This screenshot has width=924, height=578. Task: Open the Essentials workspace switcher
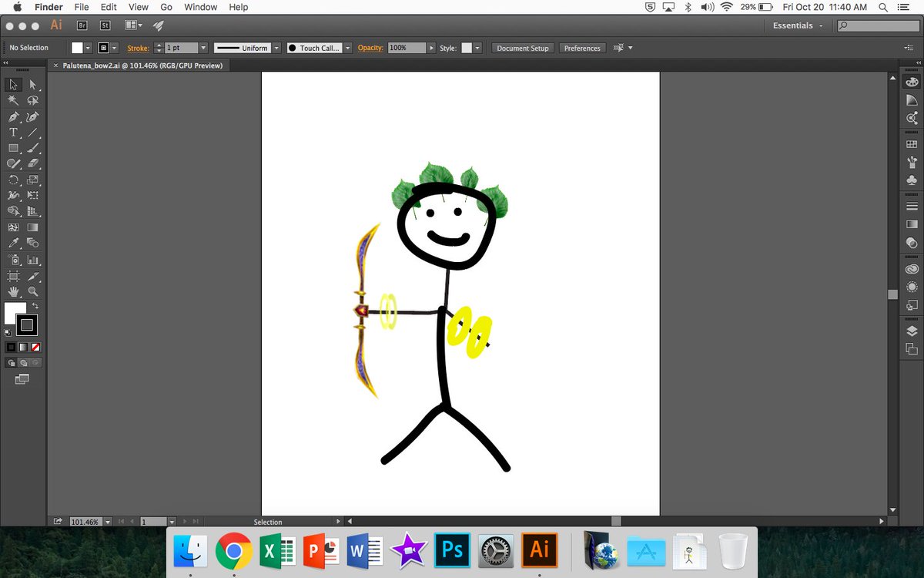798,25
